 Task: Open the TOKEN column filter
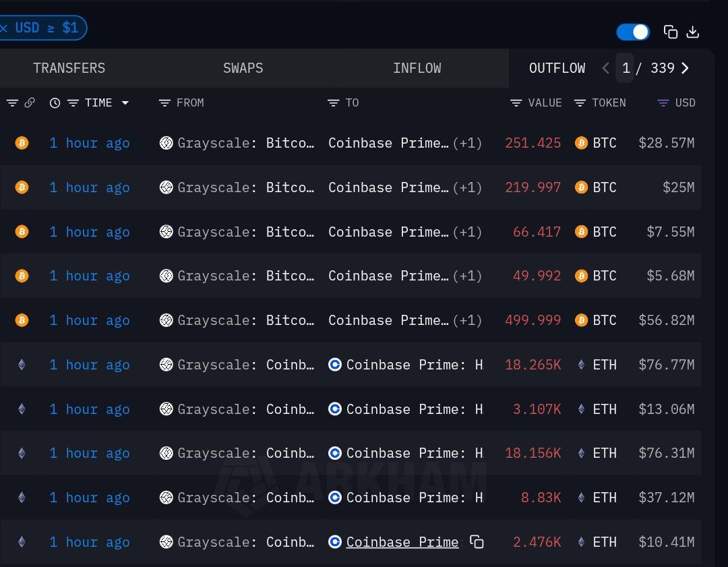pyautogui.click(x=580, y=102)
